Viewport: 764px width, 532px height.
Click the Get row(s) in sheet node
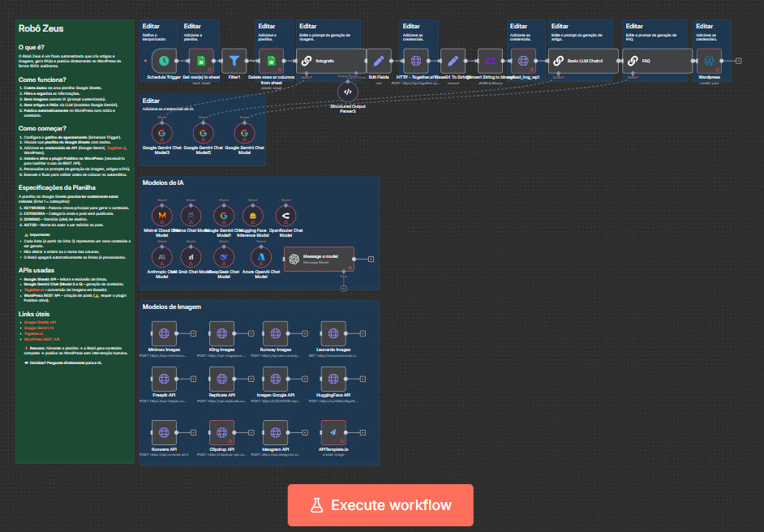coord(200,61)
